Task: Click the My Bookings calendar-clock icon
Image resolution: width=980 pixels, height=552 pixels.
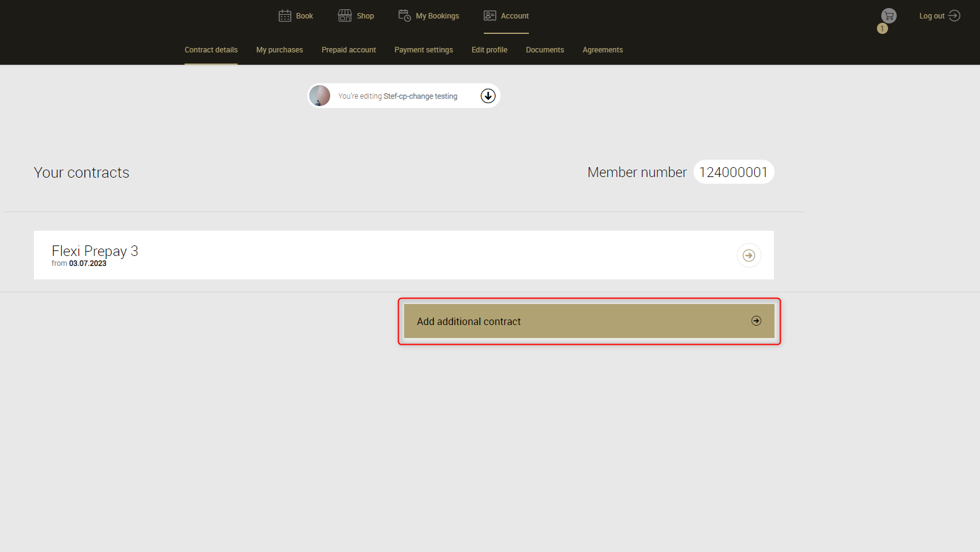Action: click(404, 16)
